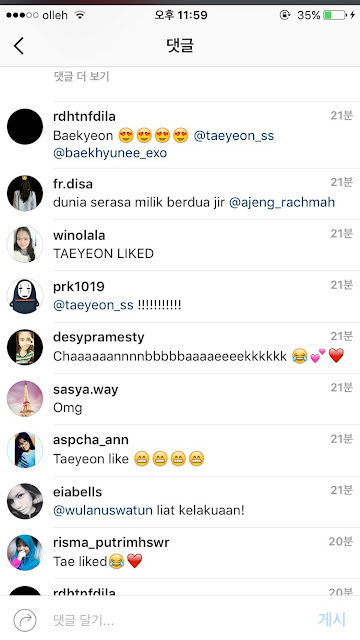Screen dimensions: 360x640
Task: Tap the @taeyeon_ss mention in prk1019's comment
Action: 93,305
